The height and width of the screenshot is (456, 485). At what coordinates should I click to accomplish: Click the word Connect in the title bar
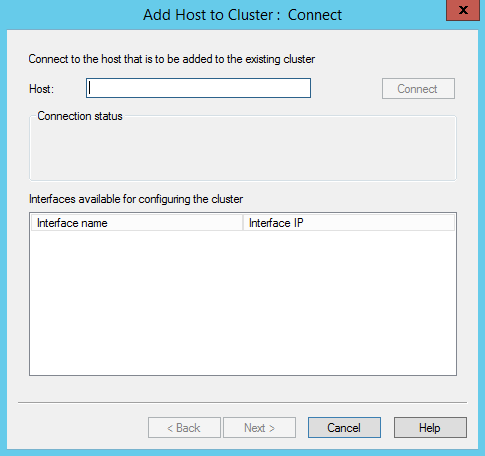(315, 15)
